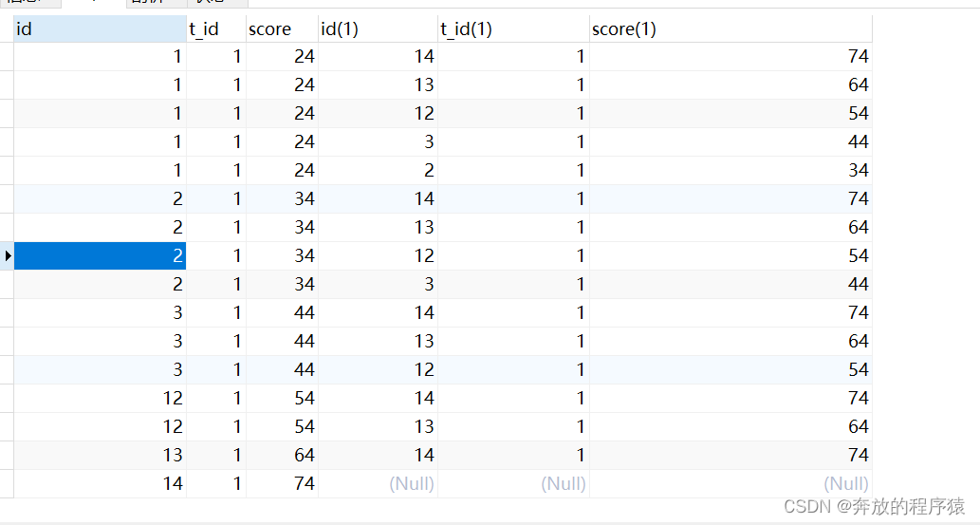Click the score cell showing 74

281,483
